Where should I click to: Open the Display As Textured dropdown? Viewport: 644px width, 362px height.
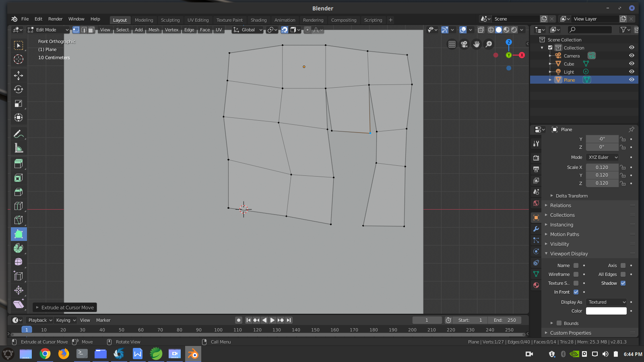click(607, 302)
